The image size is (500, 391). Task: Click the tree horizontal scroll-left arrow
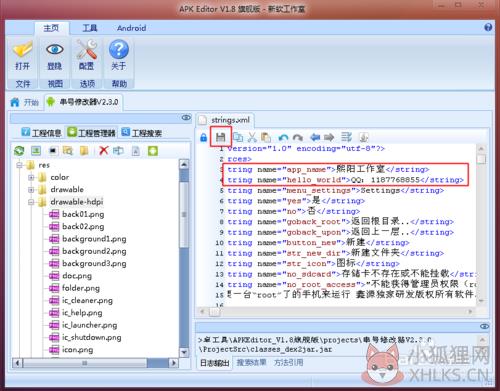coord(17,363)
